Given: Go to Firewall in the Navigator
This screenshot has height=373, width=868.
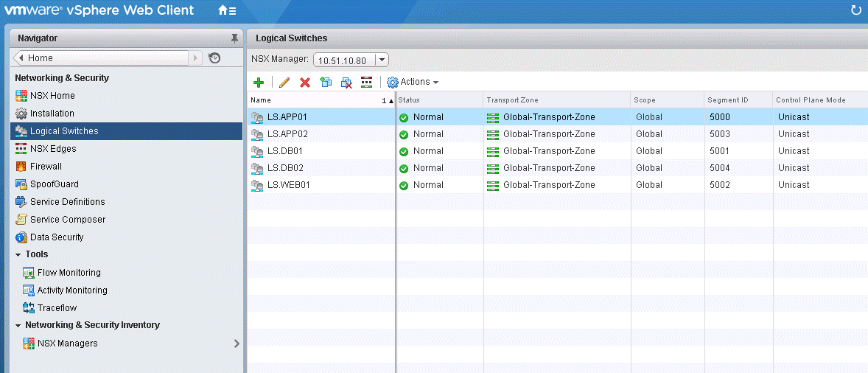Looking at the screenshot, I should [46, 167].
